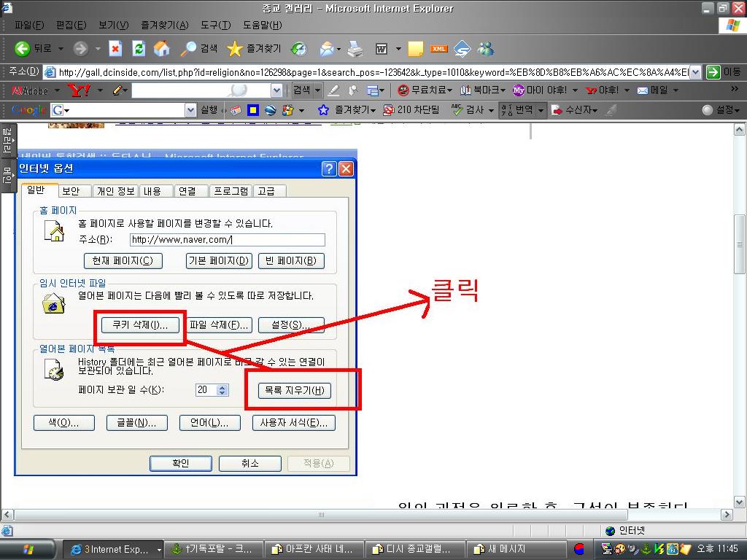This screenshot has width=747, height=560.
Task: Open the Google search box dropdown arrow
Action: 190,110
